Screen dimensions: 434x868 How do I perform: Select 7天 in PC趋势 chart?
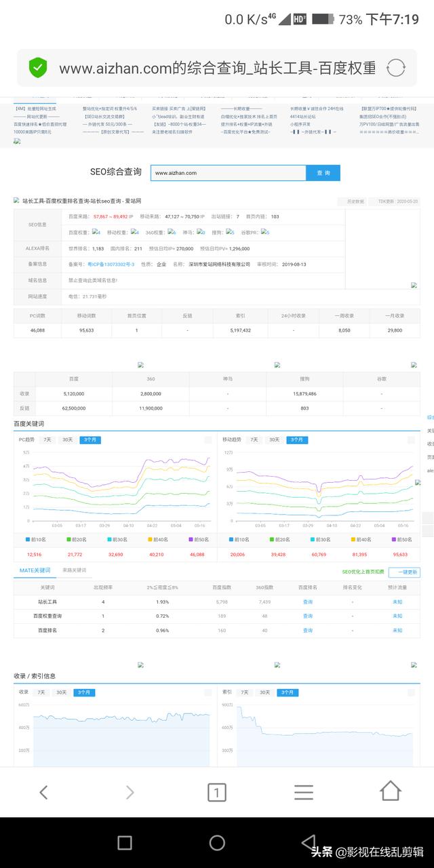coord(47,439)
